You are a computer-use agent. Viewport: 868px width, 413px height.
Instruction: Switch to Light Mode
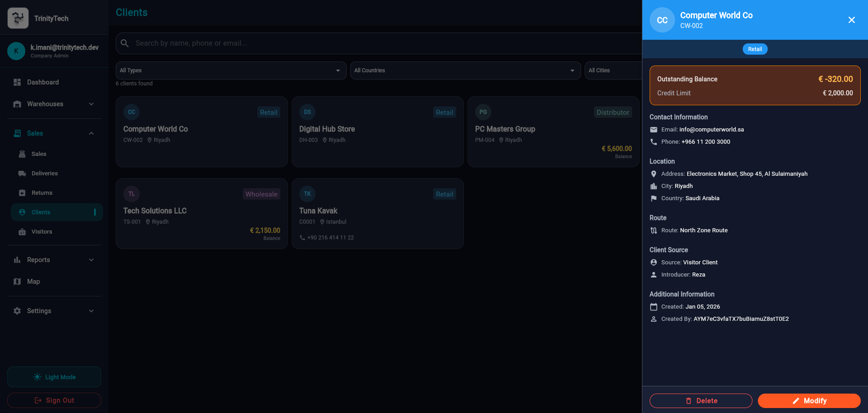(54, 377)
